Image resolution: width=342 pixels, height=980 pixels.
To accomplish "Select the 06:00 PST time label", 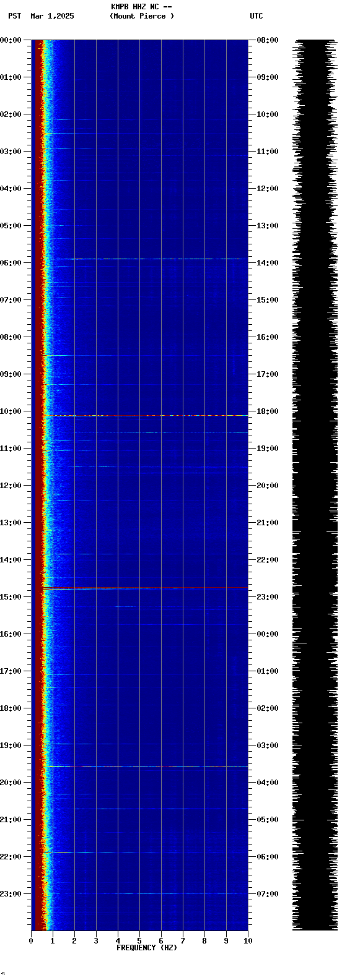I will (x=11, y=263).
